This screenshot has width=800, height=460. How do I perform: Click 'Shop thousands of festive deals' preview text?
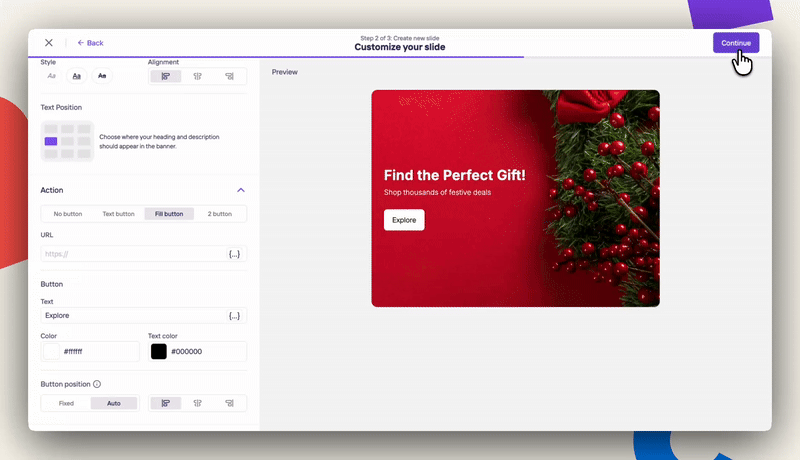pyautogui.click(x=437, y=192)
